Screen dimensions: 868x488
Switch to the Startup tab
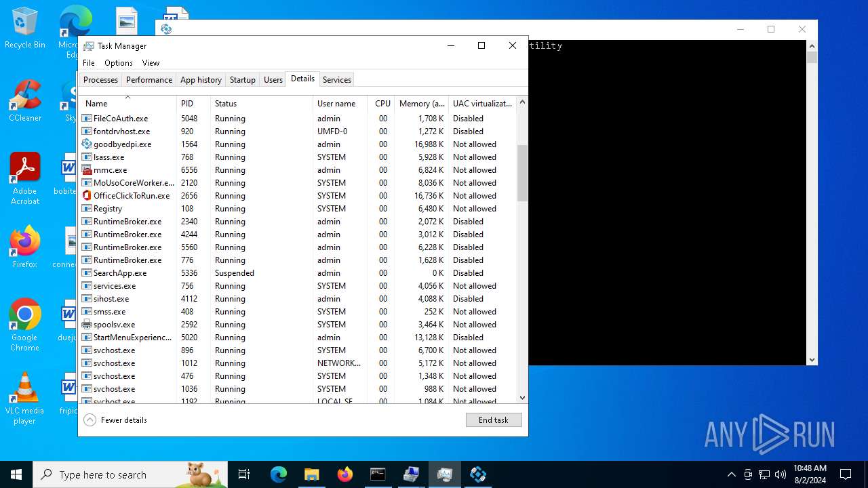242,80
